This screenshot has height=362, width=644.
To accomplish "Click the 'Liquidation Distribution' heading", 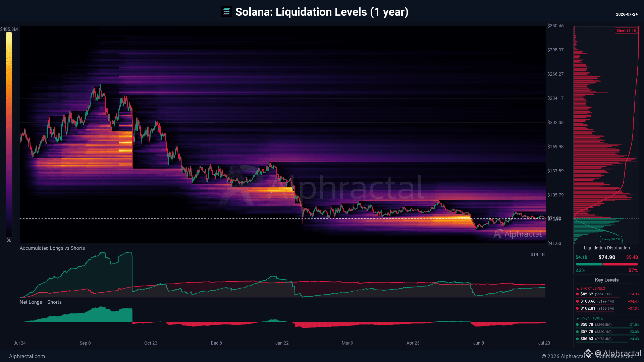I will [607, 248].
